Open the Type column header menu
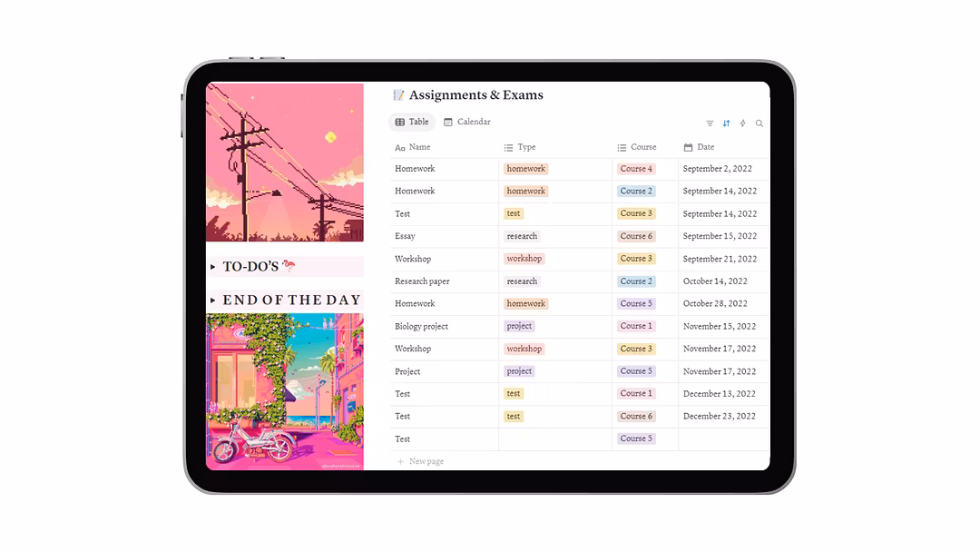980x552 pixels. point(526,147)
